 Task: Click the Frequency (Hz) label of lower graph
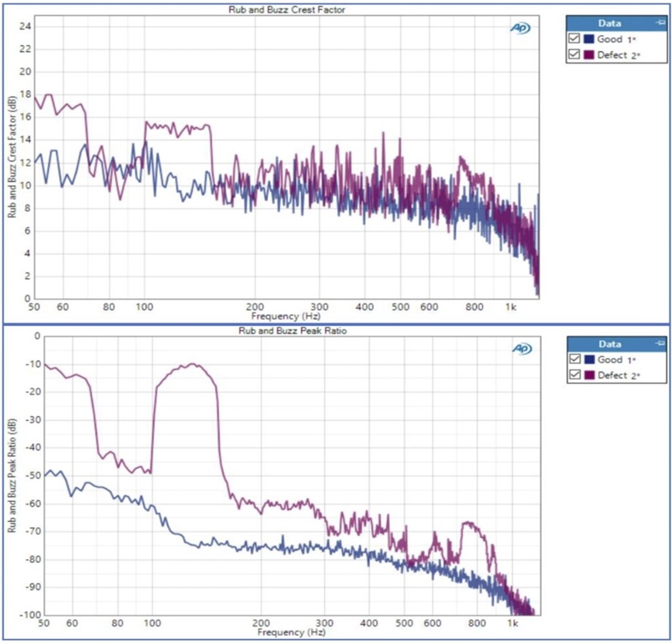pos(292,632)
